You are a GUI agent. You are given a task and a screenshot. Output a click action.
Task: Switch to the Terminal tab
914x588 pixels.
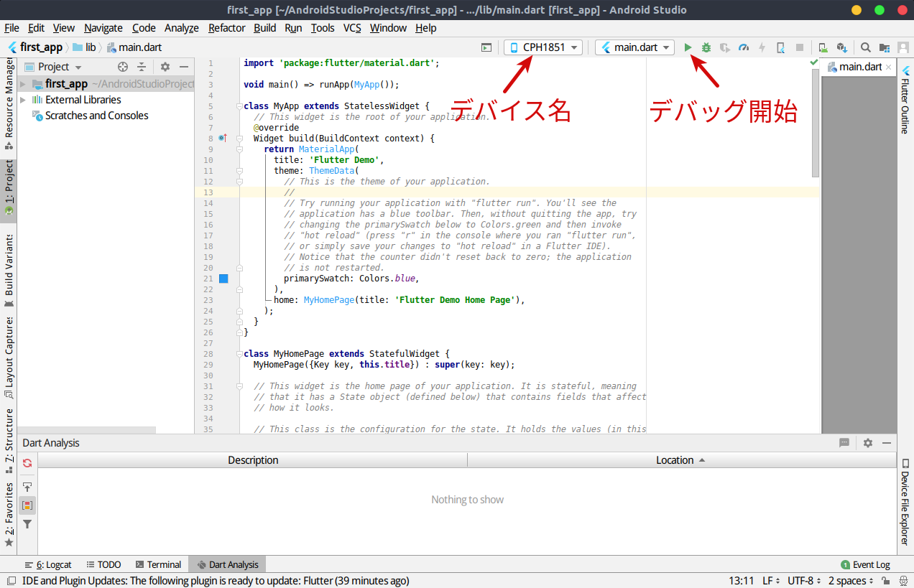click(158, 565)
